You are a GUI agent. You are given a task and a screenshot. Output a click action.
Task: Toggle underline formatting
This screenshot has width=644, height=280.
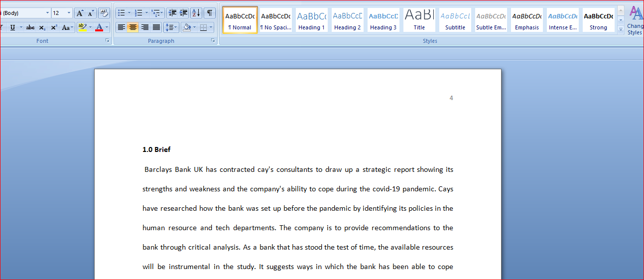pos(12,27)
